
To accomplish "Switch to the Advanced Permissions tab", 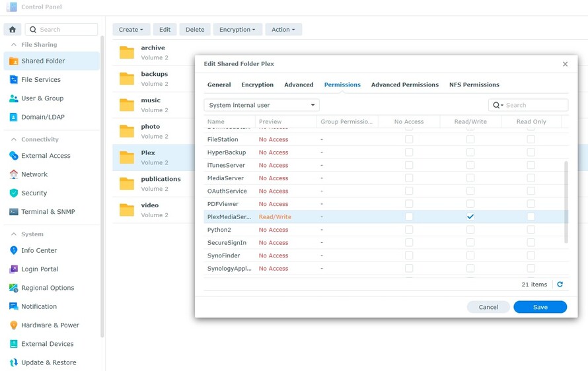I will tap(404, 84).
